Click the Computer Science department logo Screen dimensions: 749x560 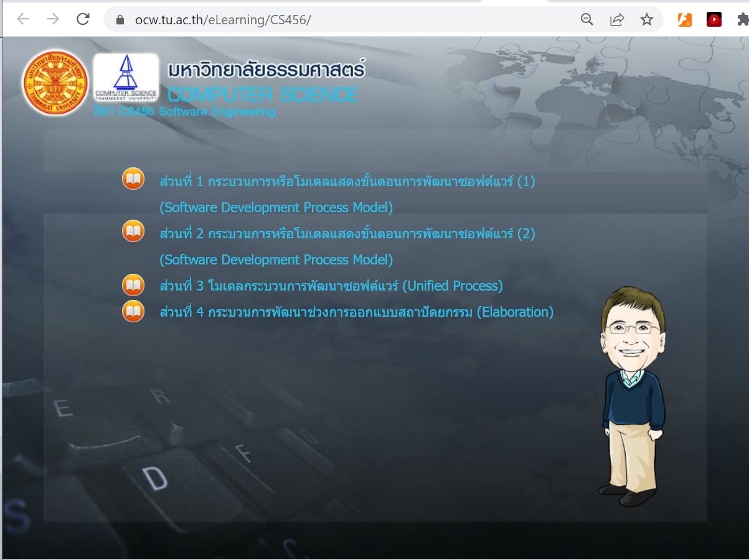(126, 78)
